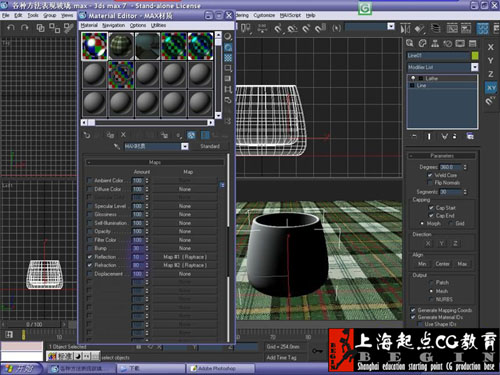This screenshot has height=375, width=500.
Task: Open the Motion command panel tab
Action: [x=447, y=43]
